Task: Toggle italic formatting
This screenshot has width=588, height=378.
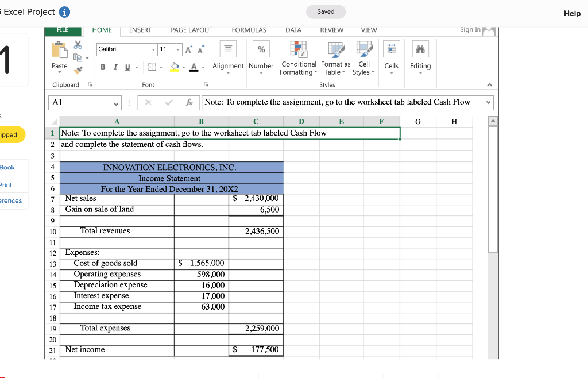Action: (x=115, y=67)
